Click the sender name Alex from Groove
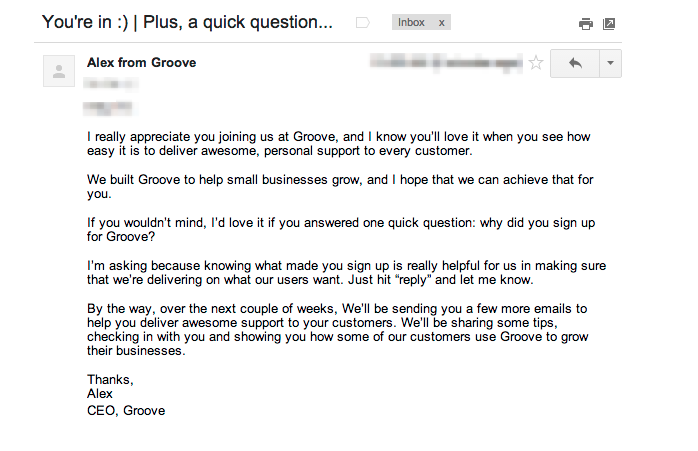 pos(141,63)
